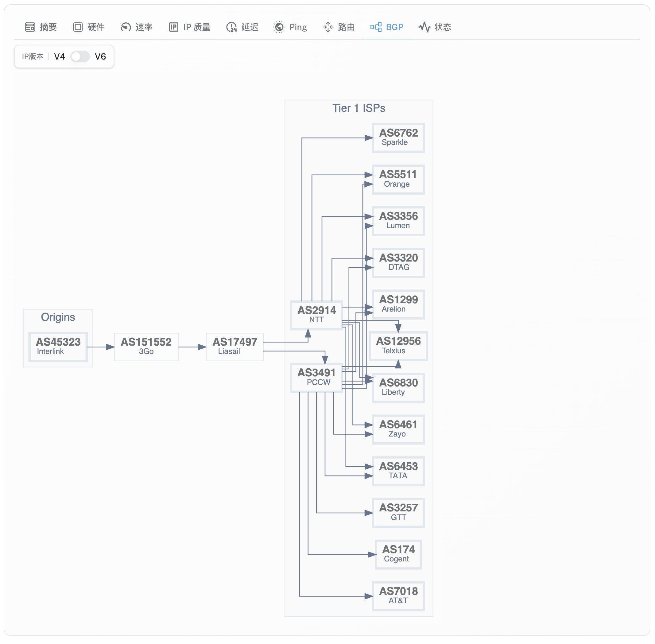Screen dimensions: 655x644
Task: Select the 摘要 summary tab icon
Action: click(x=30, y=27)
